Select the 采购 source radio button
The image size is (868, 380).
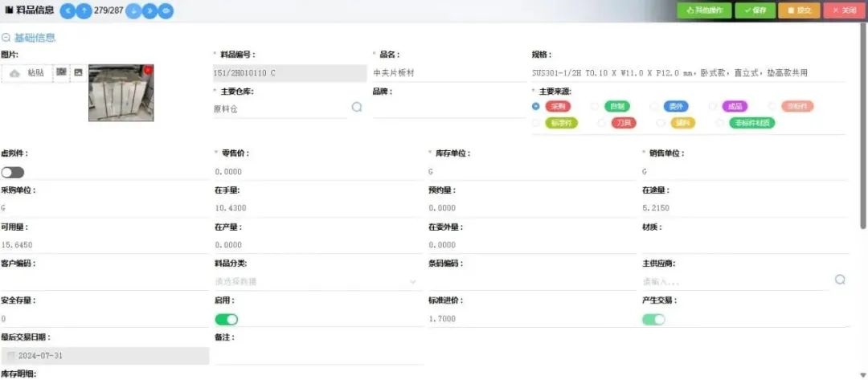[536, 106]
